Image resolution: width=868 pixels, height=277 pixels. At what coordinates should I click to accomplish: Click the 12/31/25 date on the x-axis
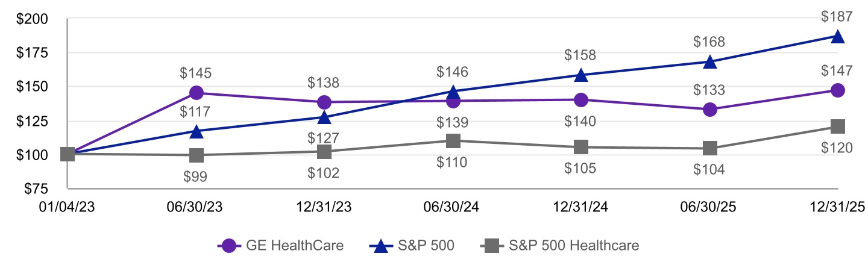(x=838, y=207)
